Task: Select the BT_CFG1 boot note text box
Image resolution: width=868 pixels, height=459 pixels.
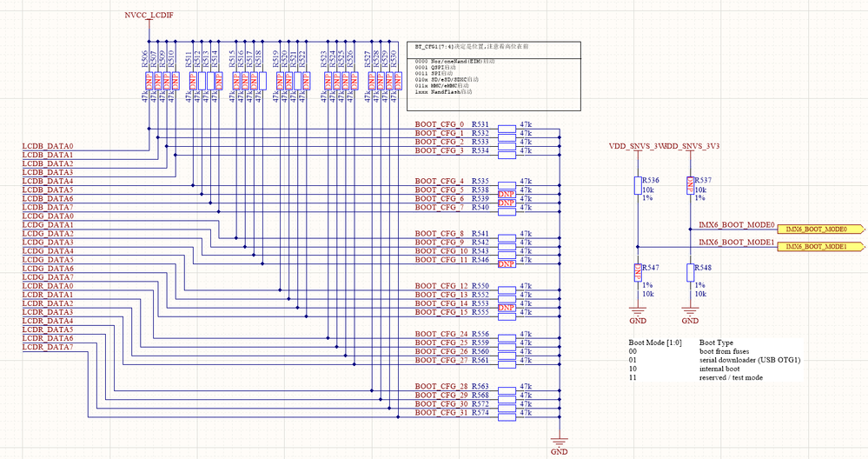Action: (x=494, y=76)
